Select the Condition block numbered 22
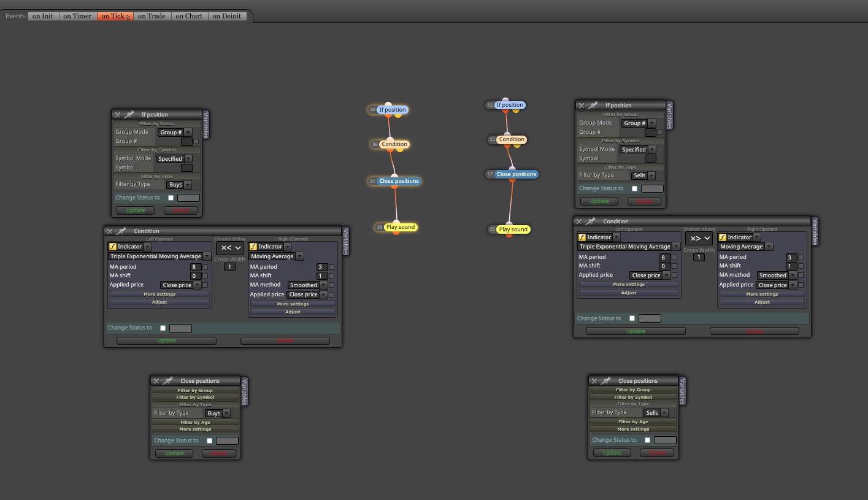This screenshot has width=868, height=500. point(512,139)
